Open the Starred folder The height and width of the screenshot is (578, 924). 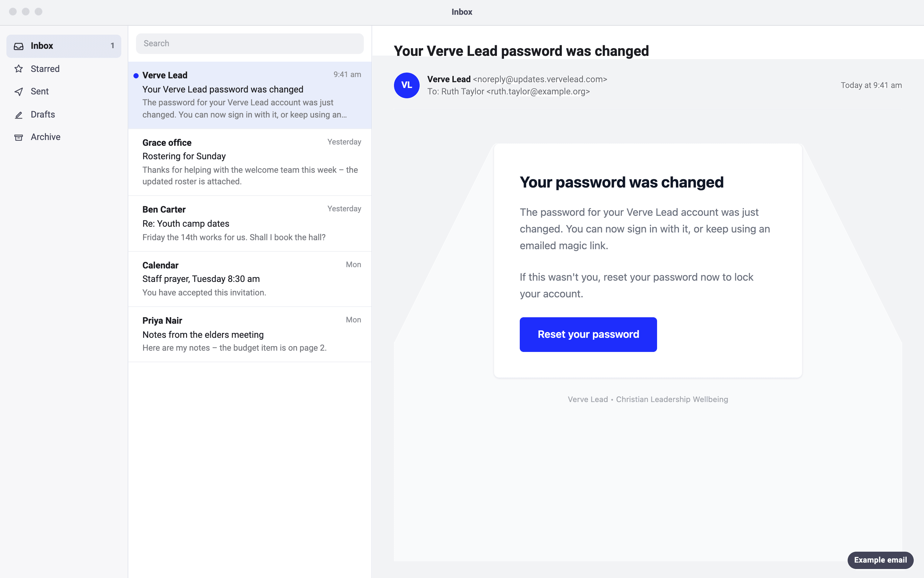tap(64, 69)
